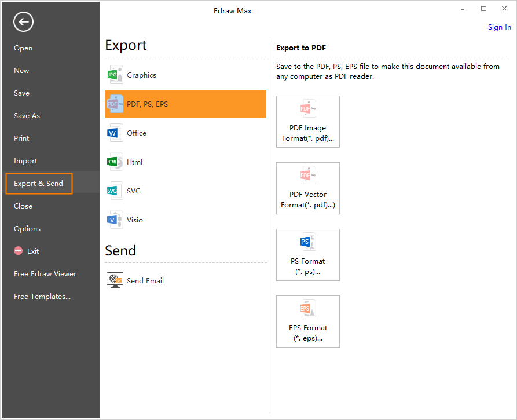Open Options from the sidebar
Screen dimensions: 517x420
pyautogui.click(x=27, y=229)
